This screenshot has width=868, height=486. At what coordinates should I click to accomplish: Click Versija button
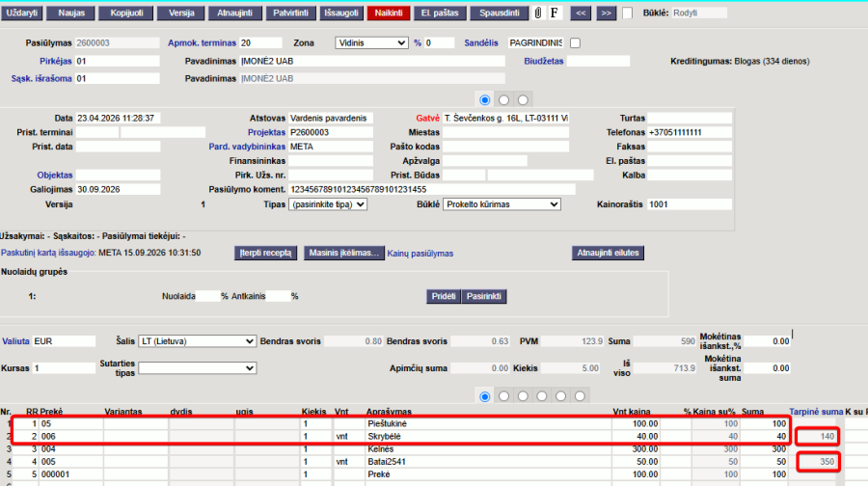(x=181, y=13)
